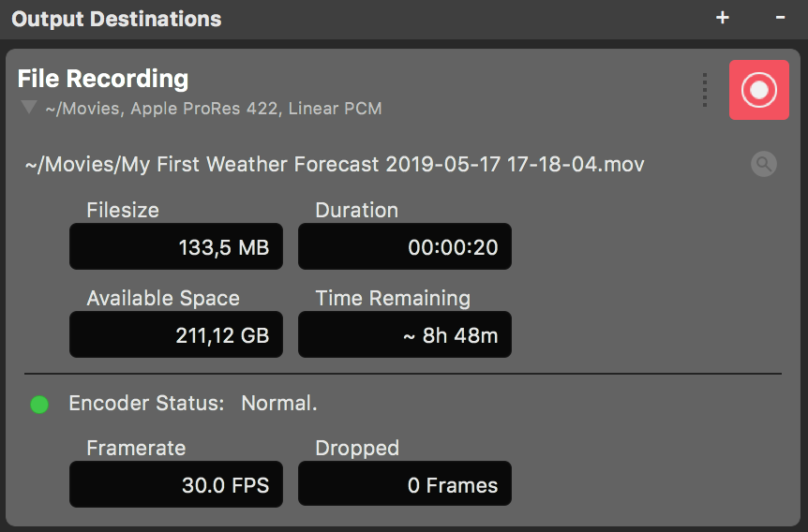Viewport: 808px width, 532px height.
Task: Click the Apple ProRes 422 summary line
Action: [214, 109]
